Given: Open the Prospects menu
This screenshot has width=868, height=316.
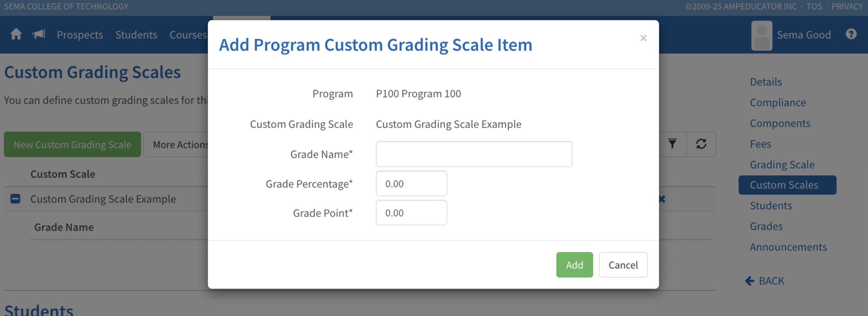Looking at the screenshot, I should [x=80, y=35].
